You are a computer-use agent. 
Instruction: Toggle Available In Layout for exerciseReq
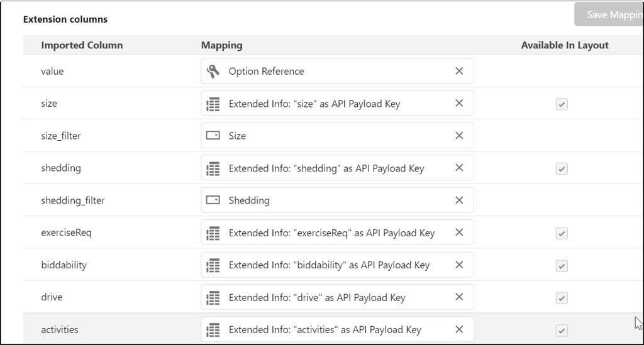(x=562, y=233)
